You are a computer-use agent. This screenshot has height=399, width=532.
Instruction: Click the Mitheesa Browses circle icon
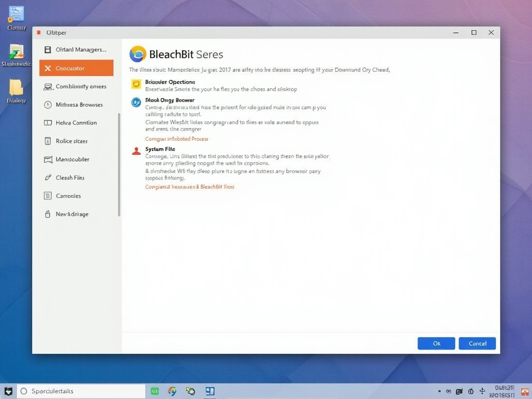(x=48, y=105)
